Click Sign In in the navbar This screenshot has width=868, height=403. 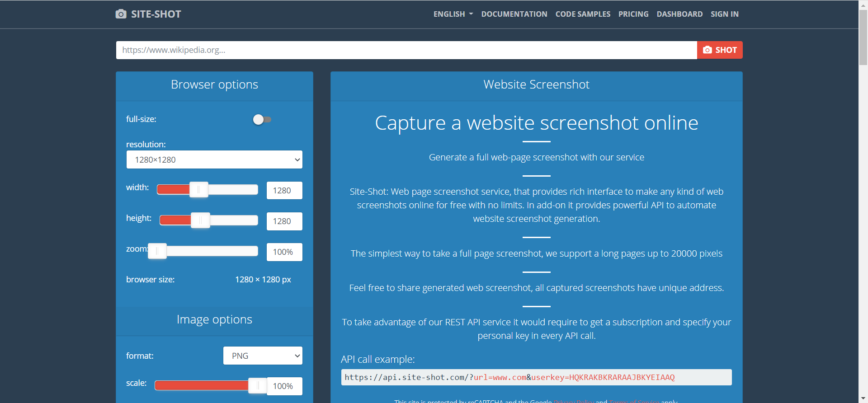coord(724,14)
